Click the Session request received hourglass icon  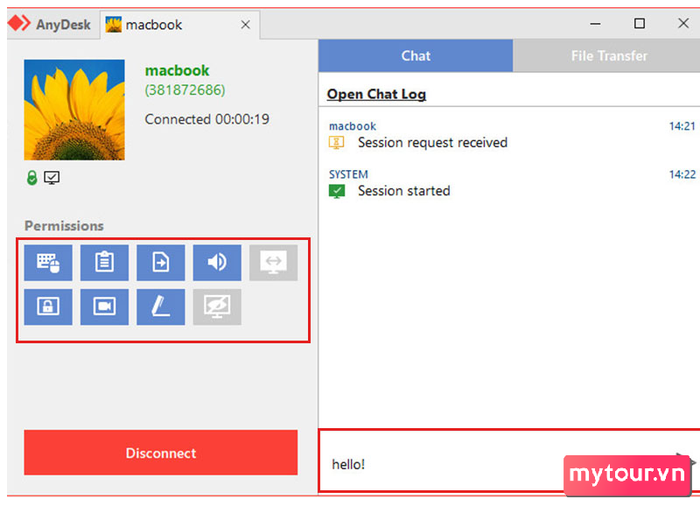[x=337, y=143]
